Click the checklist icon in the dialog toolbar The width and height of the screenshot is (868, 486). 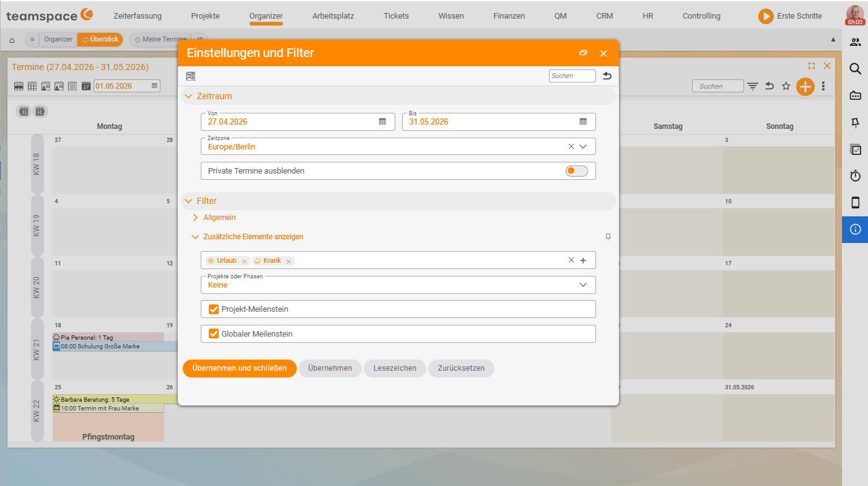coord(191,76)
